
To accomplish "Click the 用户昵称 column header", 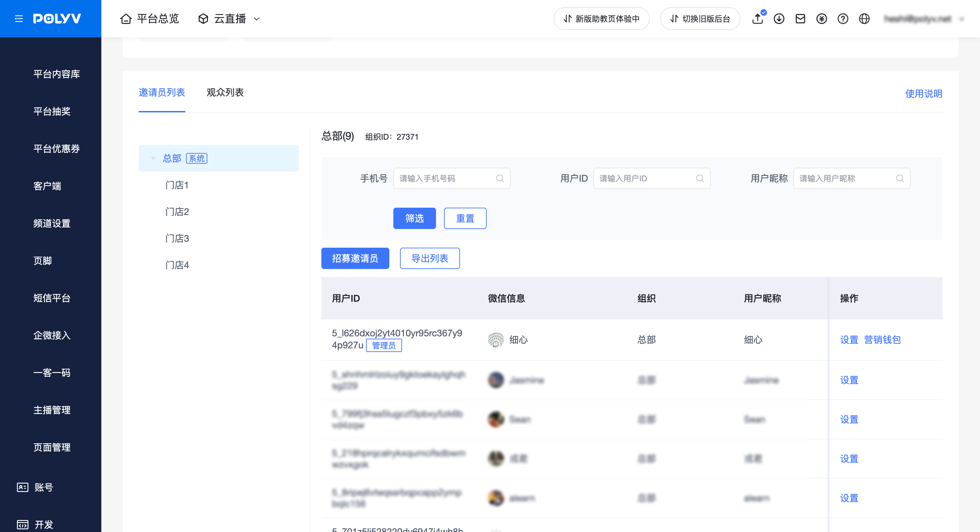I will (762, 298).
